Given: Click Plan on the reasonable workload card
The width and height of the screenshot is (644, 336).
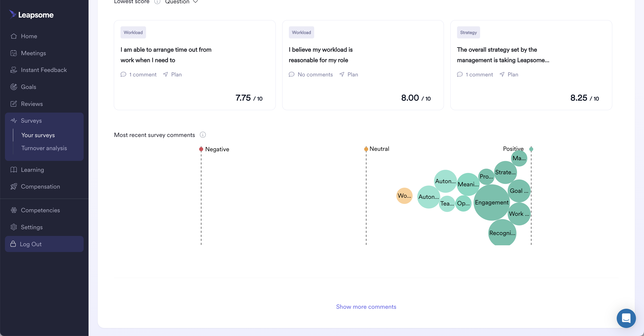Looking at the screenshot, I should click(x=349, y=74).
